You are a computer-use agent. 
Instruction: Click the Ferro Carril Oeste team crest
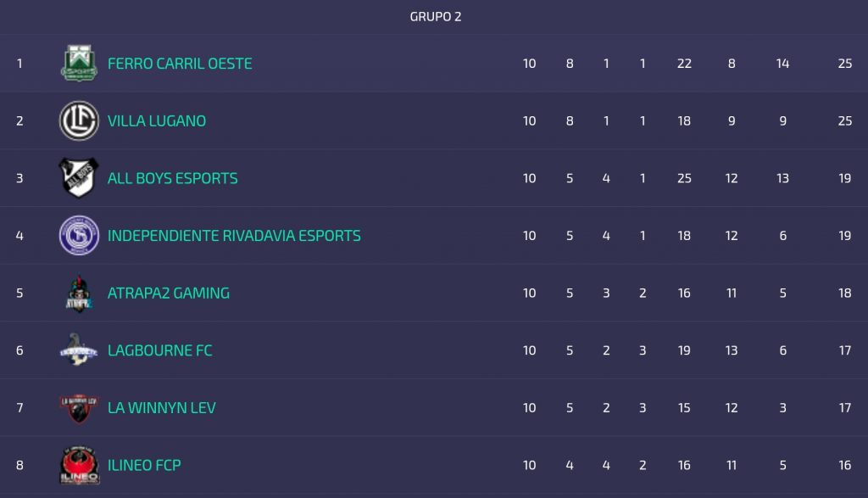coord(79,63)
